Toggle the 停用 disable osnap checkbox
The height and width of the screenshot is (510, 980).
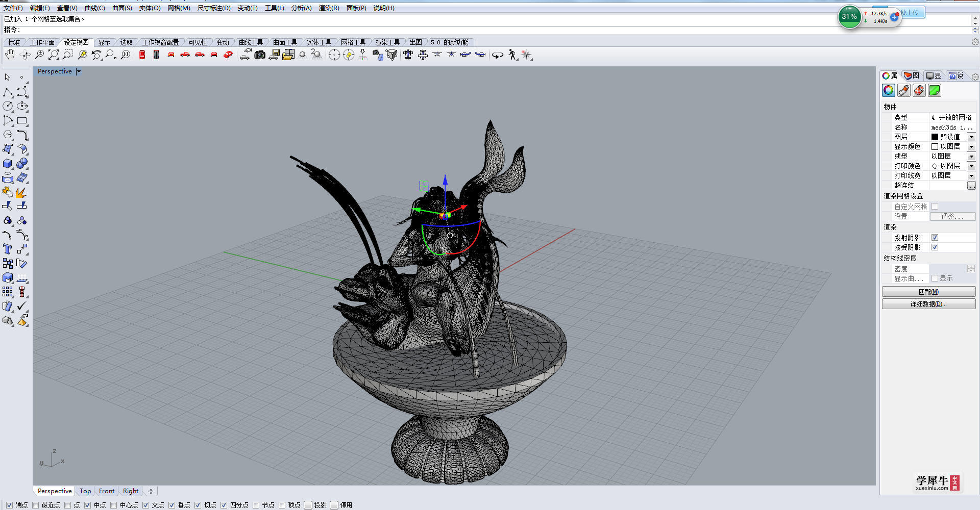coord(334,505)
